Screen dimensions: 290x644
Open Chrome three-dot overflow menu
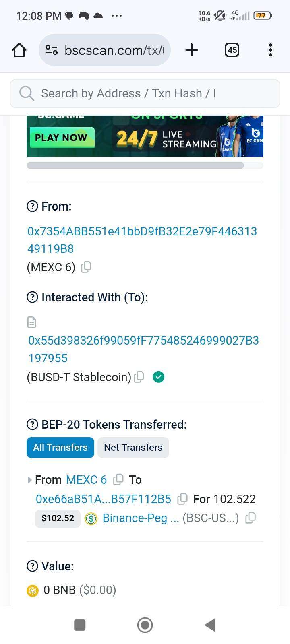pyautogui.click(x=270, y=50)
